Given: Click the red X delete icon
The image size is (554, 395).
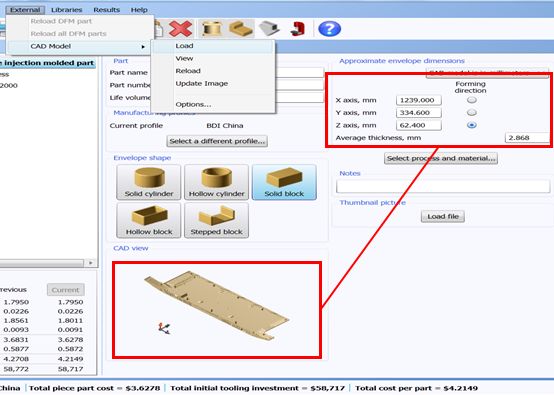Looking at the screenshot, I should 181,29.
